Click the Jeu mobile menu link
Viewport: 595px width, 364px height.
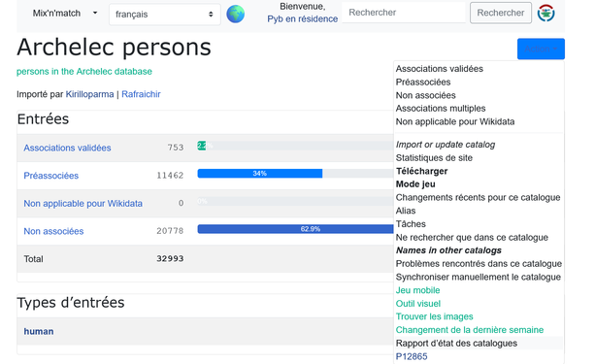pyautogui.click(x=417, y=290)
